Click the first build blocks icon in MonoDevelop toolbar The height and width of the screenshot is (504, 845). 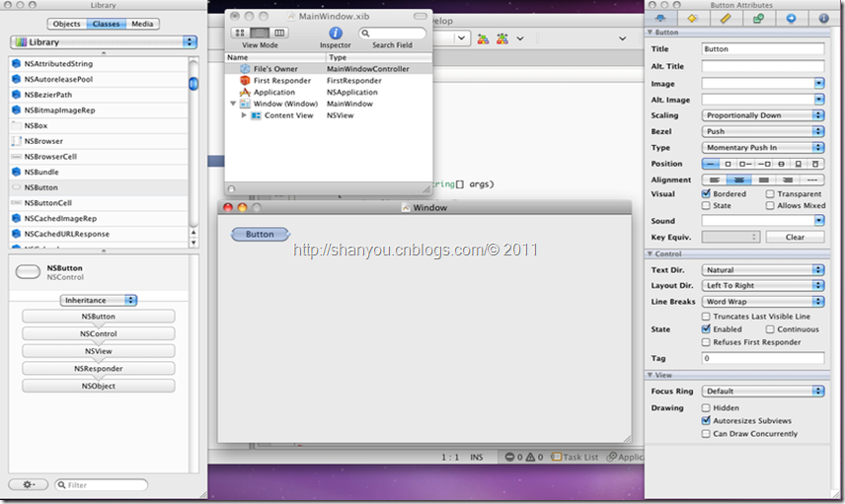483,38
